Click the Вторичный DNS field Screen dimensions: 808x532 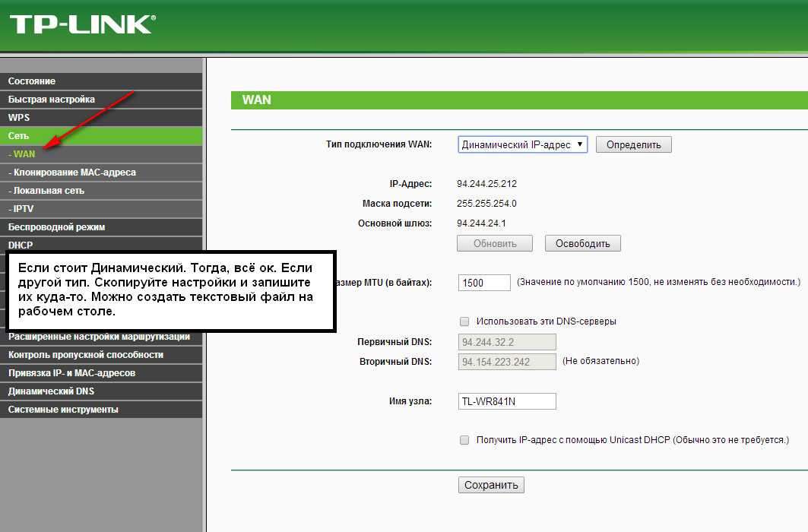[x=507, y=362]
